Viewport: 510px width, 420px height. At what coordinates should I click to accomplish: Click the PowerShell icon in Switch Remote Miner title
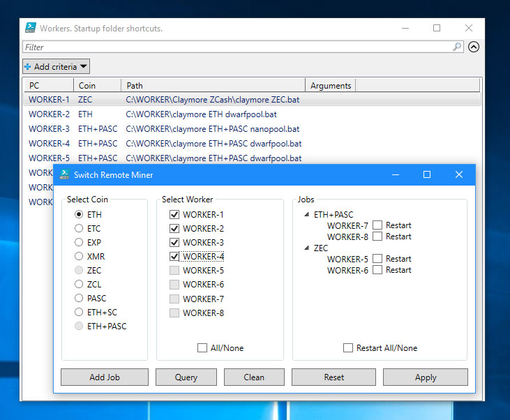click(65, 174)
